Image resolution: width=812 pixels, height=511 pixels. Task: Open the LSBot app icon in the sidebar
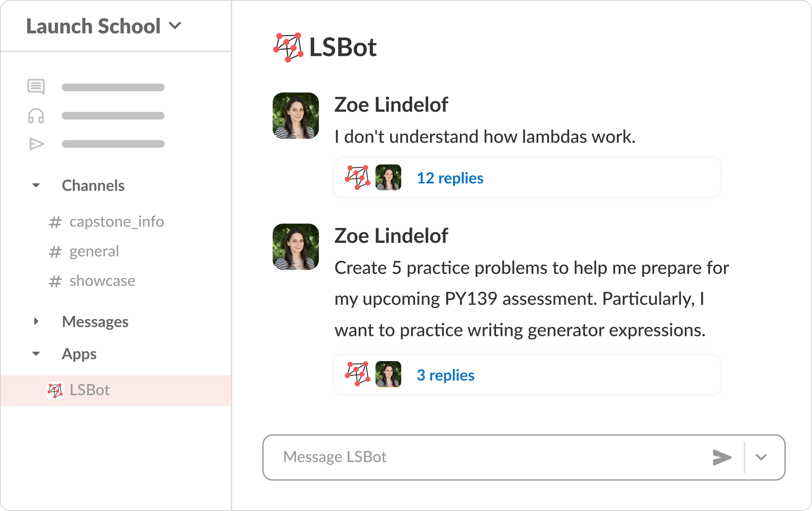55,390
